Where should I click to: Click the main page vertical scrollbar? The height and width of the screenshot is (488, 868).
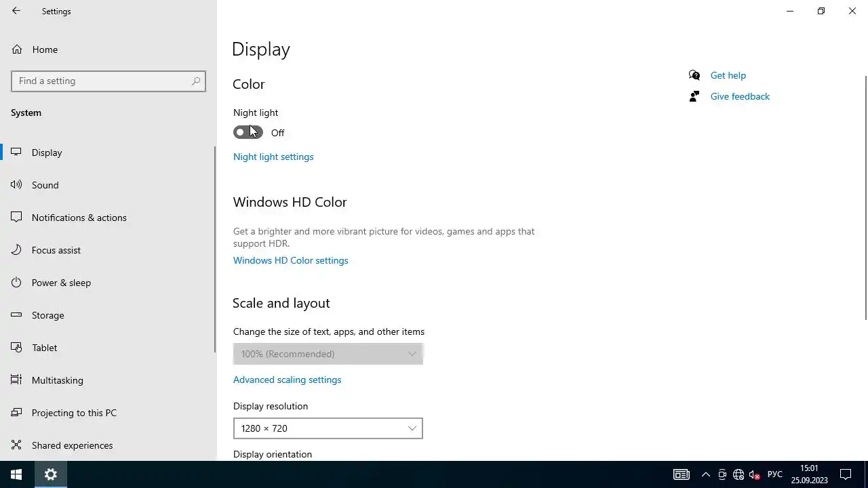865,197
